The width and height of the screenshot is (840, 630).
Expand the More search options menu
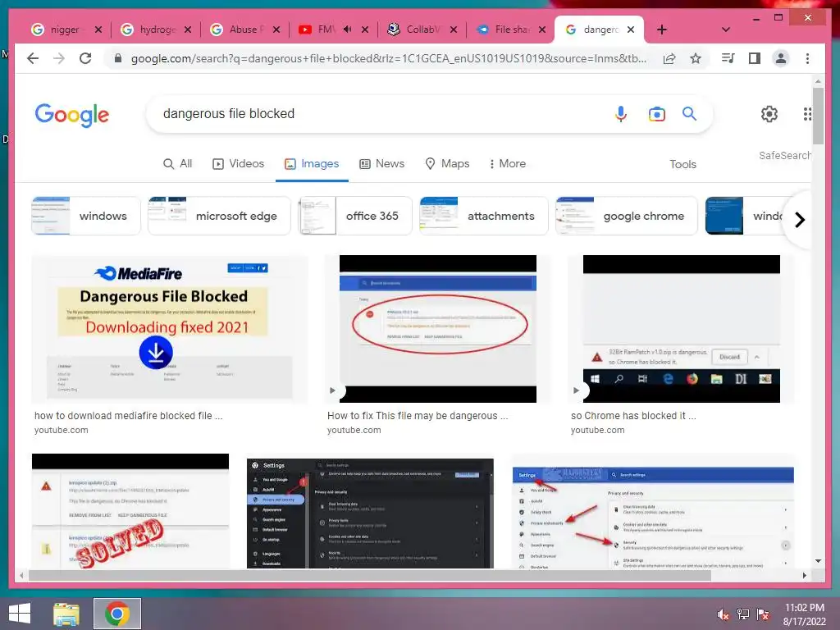pos(507,164)
